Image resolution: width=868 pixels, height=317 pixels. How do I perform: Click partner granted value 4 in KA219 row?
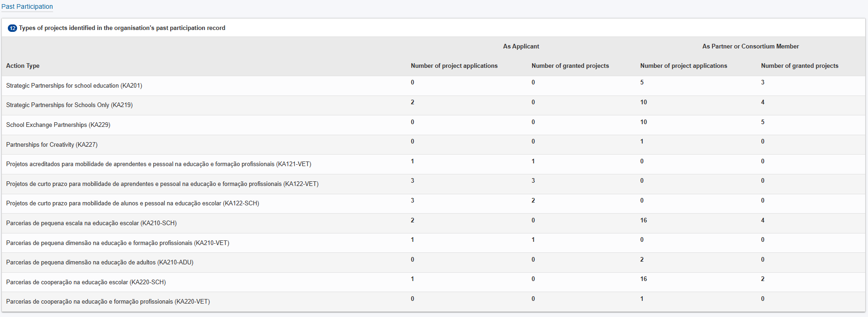pyautogui.click(x=763, y=102)
